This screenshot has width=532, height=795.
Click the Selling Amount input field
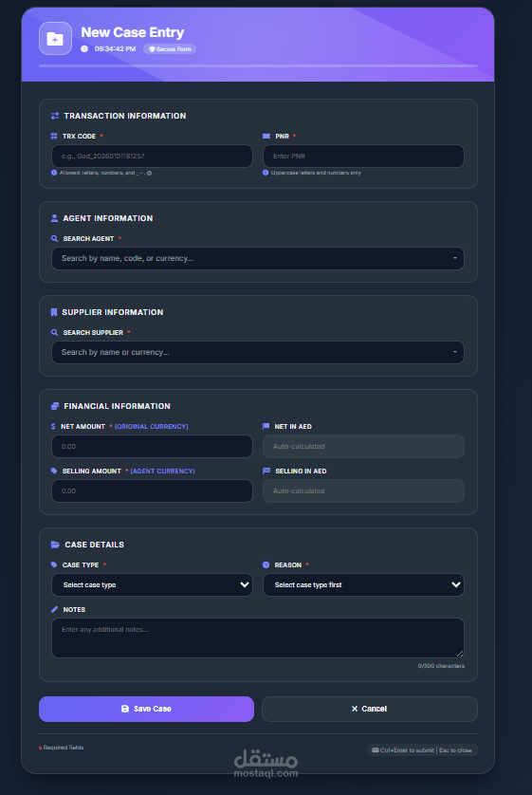click(152, 491)
